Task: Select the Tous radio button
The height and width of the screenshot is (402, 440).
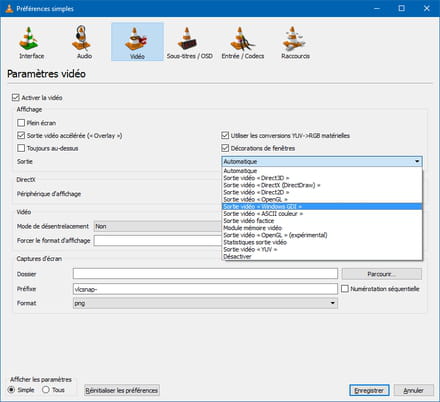Action: point(46,389)
